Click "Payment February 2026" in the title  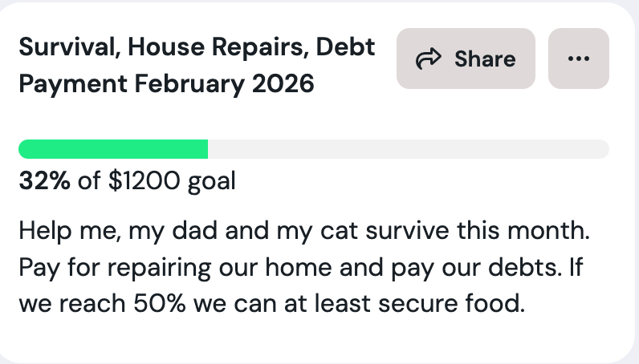(166, 83)
